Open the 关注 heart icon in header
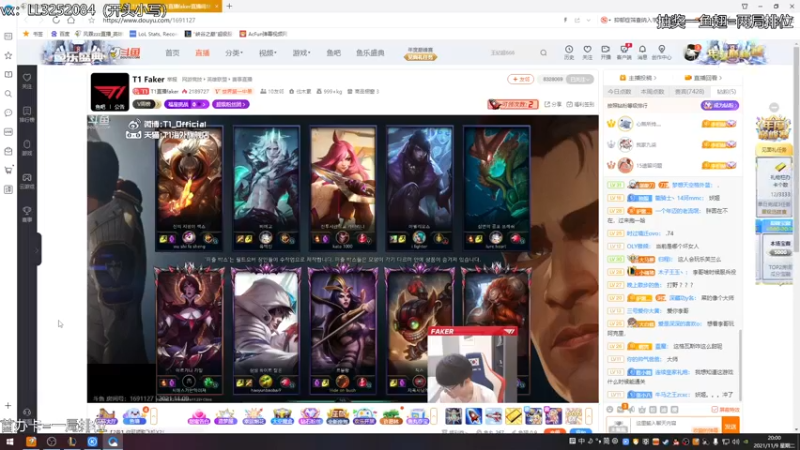Viewport: 800px width, 450px height. [x=587, y=52]
